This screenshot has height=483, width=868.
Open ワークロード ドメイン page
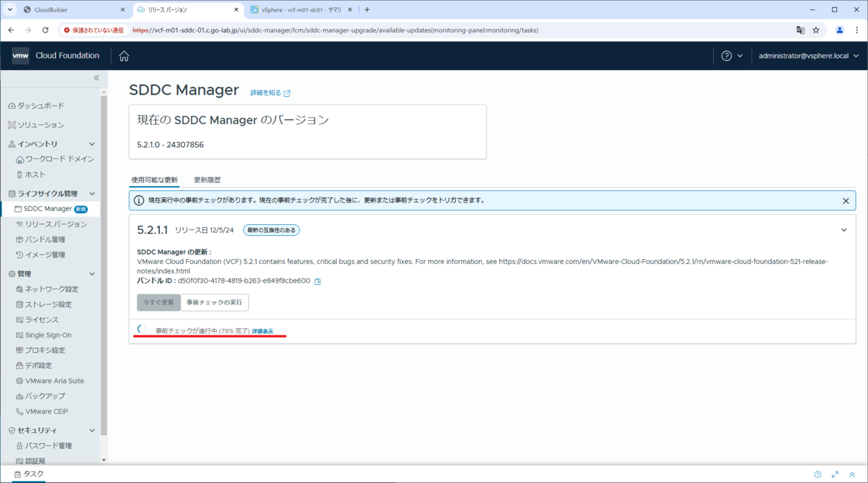55,159
